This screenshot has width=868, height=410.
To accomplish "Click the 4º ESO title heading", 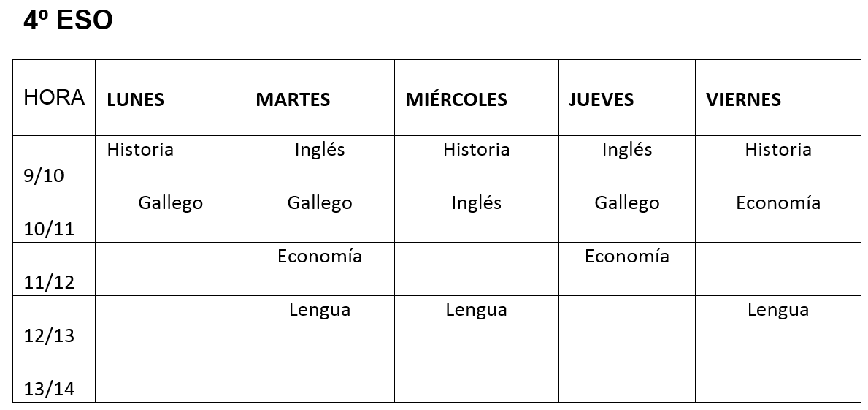I will coord(68,21).
